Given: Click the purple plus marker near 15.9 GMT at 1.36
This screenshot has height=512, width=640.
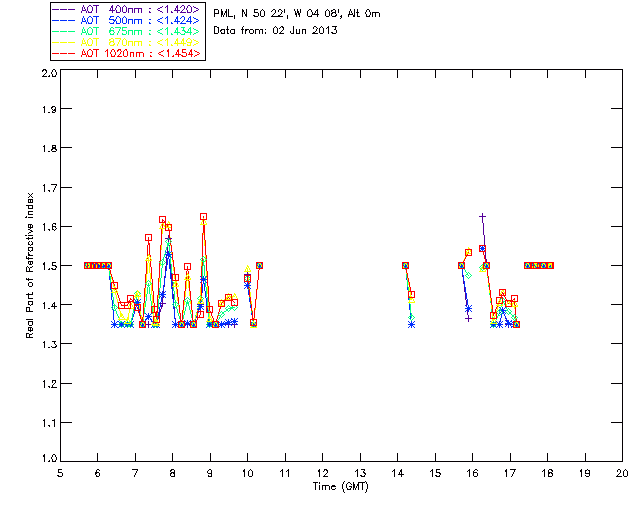Looking at the screenshot, I should 469,318.
